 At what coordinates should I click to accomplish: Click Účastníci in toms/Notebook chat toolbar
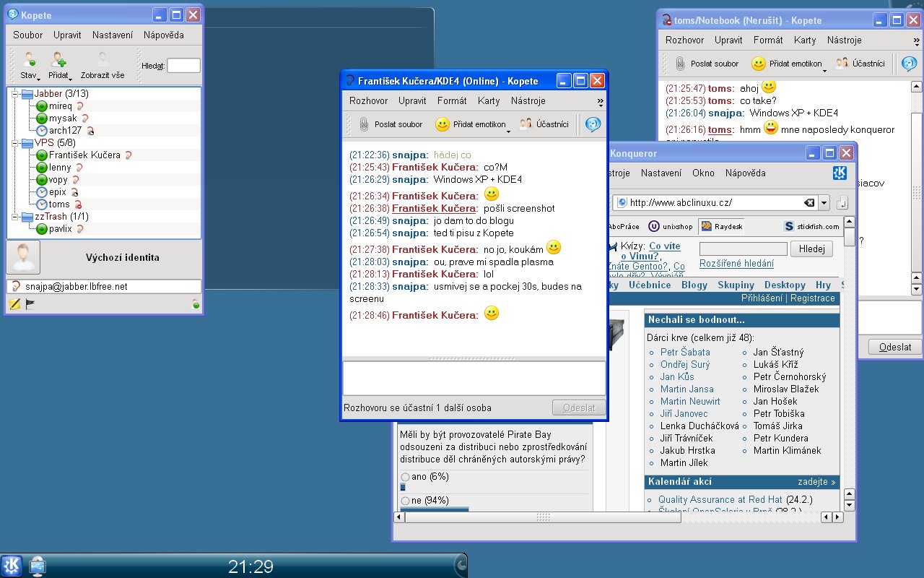point(860,64)
